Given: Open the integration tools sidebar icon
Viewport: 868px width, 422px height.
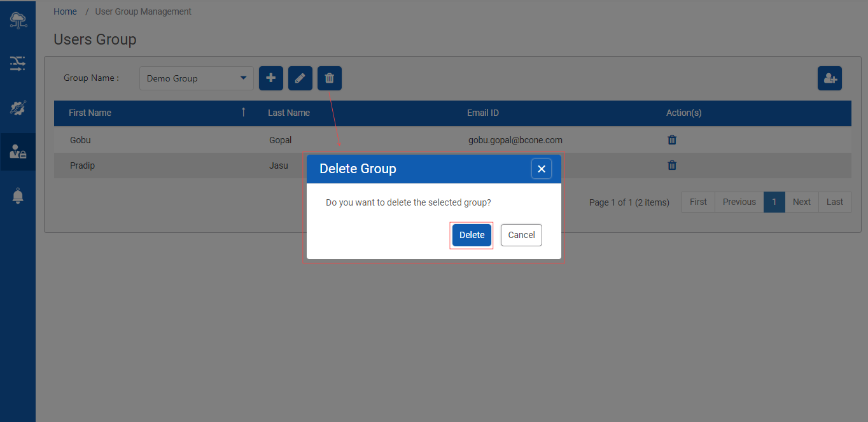Looking at the screenshot, I should tap(18, 108).
